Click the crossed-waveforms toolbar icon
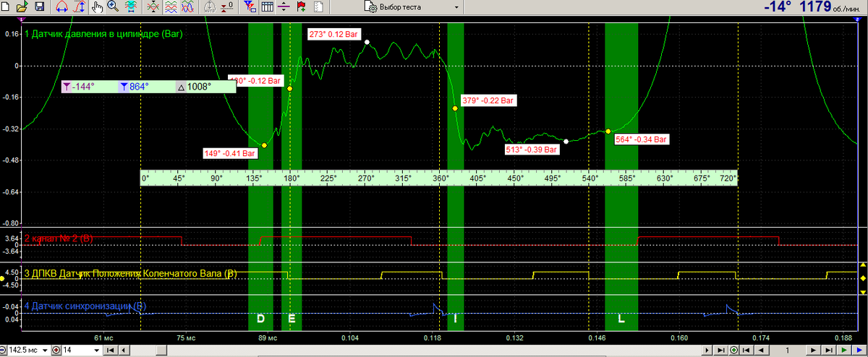This screenshot has height=357, width=868. point(153,7)
